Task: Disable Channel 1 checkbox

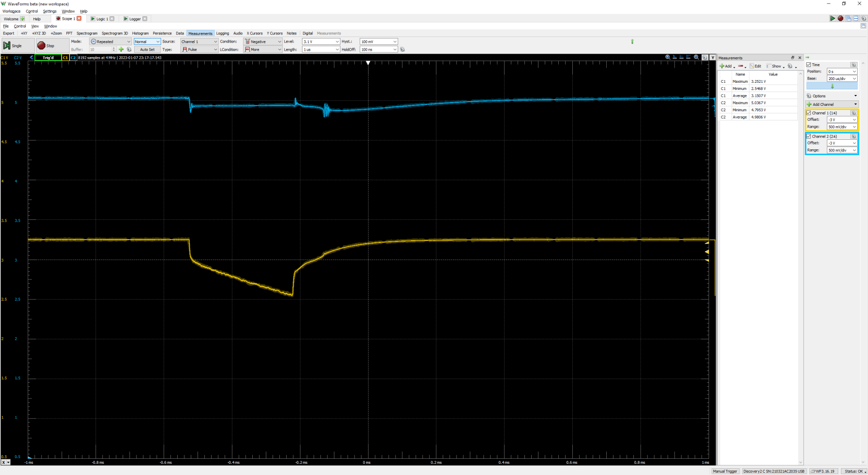Action: coord(809,113)
